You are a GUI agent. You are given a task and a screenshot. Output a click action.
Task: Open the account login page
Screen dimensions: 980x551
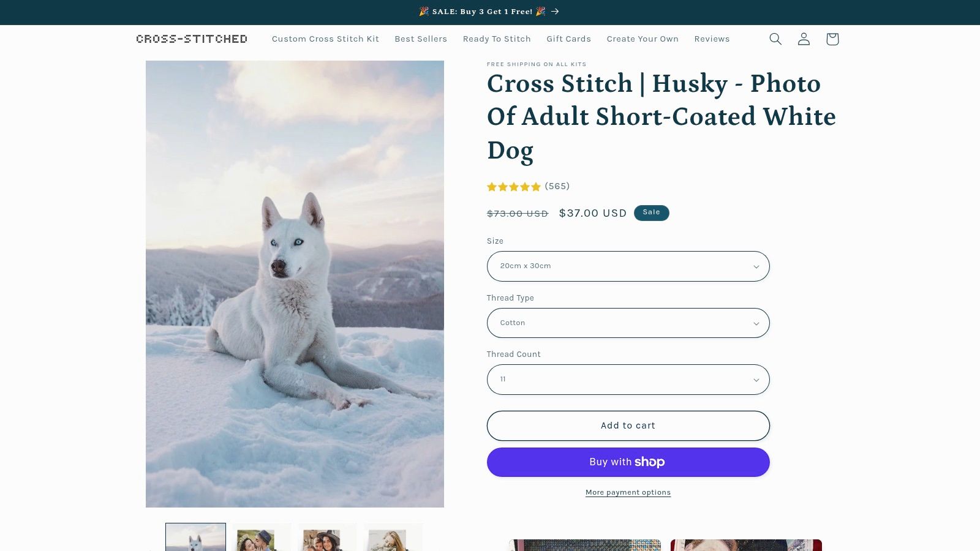coord(803,39)
